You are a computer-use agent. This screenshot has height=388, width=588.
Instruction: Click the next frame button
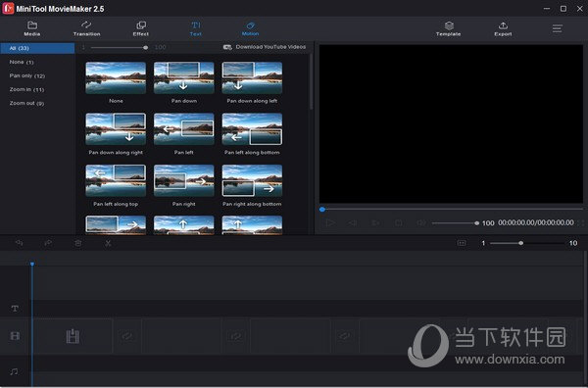click(375, 223)
